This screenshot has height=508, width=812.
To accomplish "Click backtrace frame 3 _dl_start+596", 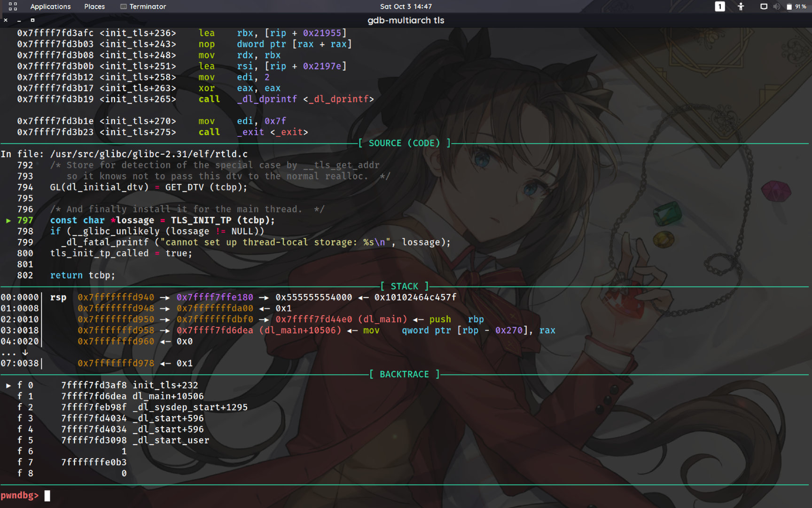I will 133,418.
